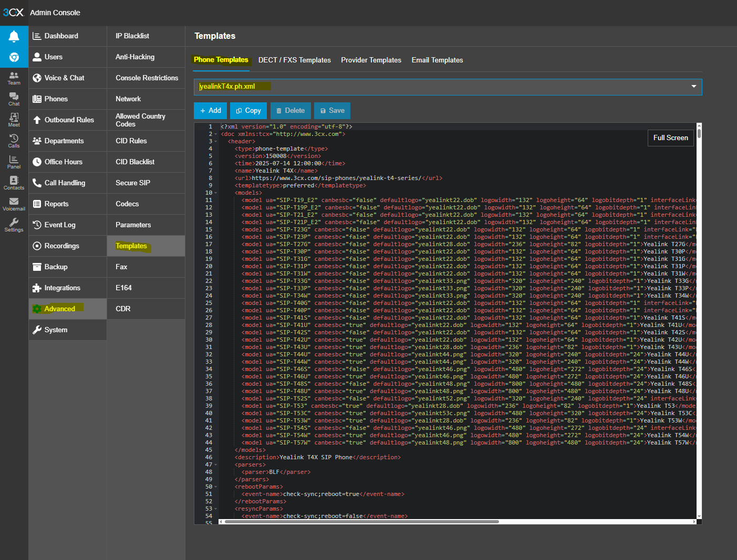Screen dimensions: 737x560
Task: Open the Settings wrench icon
Action: pyautogui.click(x=14, y=225)
